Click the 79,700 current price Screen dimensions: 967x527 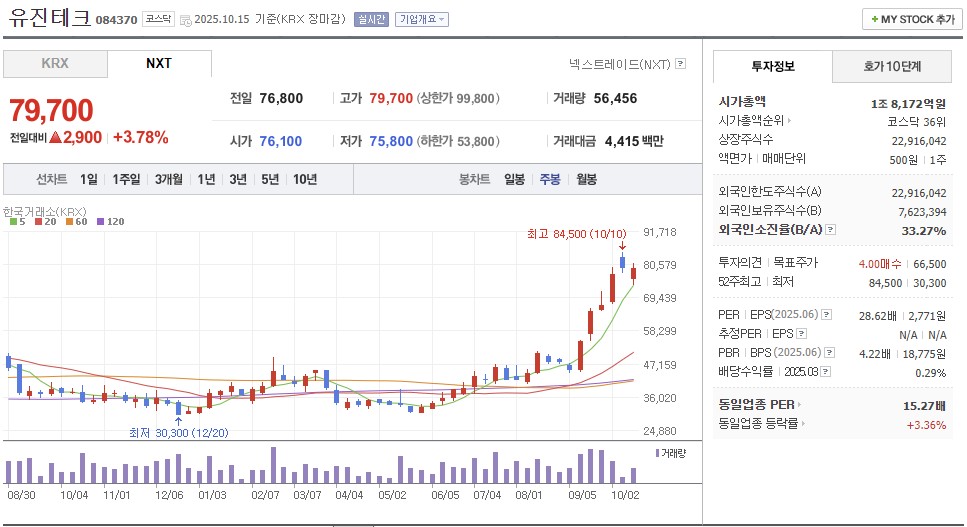pyautogui.click(x=51, y=111)
